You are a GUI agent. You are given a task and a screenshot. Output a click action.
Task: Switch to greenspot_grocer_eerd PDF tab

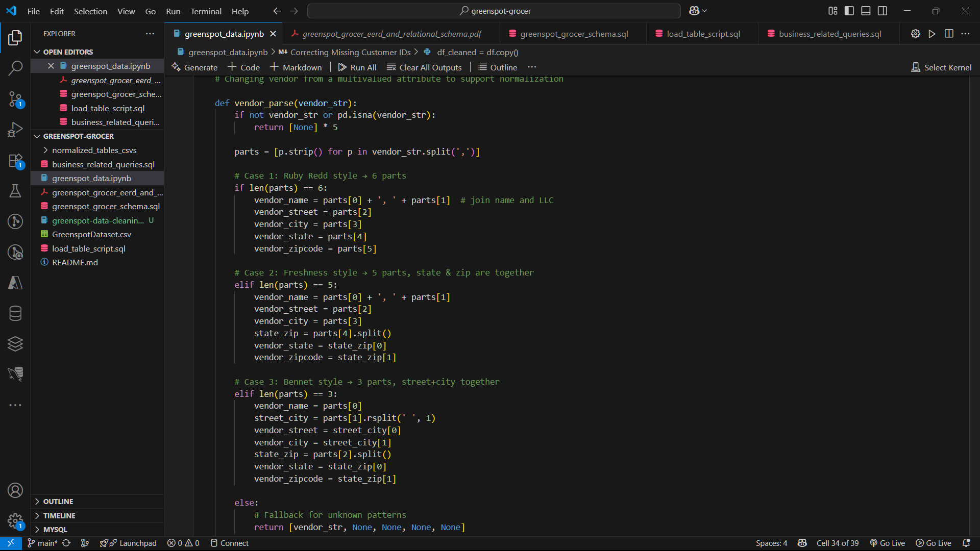391,34
